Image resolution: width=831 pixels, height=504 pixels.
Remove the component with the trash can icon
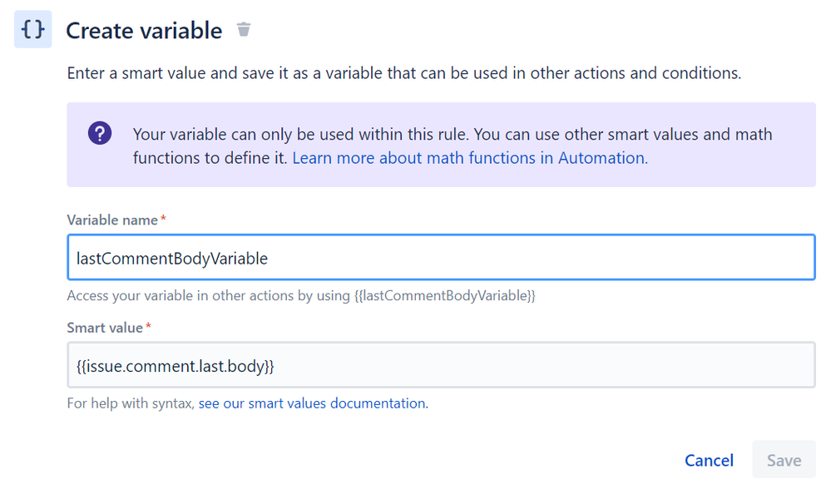[x=242, y=28]
